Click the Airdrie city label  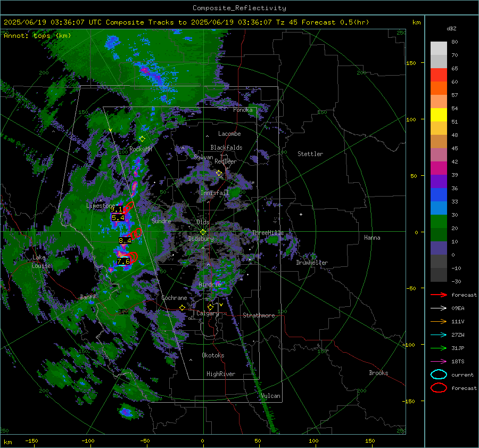[x=210, y=284]
